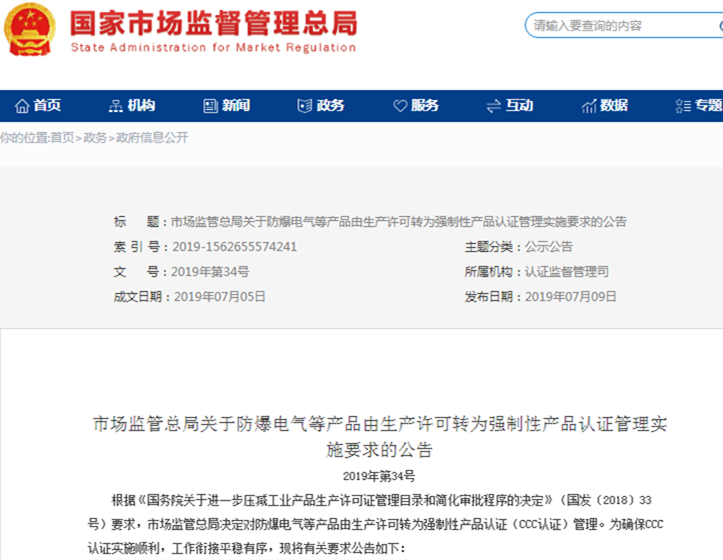This screenshot has height=560, width=723.
Task: Click 政府信息公开 breadcrumb link
Action: pyautogui.click(x=152, y=138)
